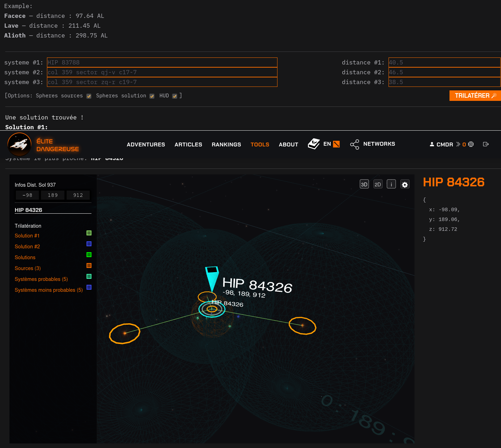This screenshot has height=448, width=501.
Task: Click the 912 coordinate box
Action: (78, 195)
